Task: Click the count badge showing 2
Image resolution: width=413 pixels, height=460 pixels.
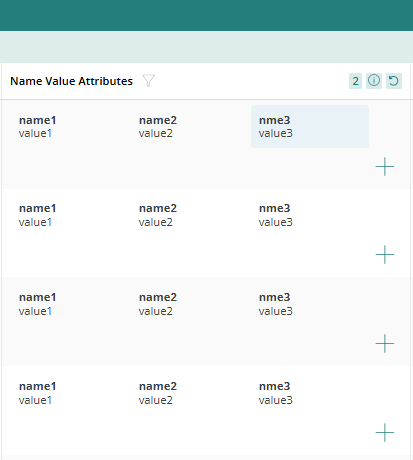Action: coord(355,81)
